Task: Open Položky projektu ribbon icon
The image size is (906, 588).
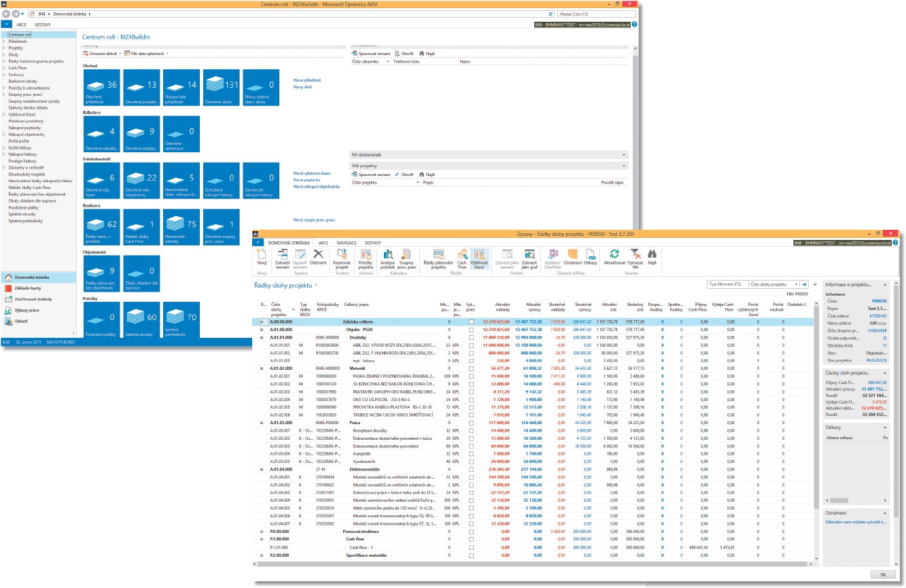Action: pyautogui.click(x=366, y=258)
